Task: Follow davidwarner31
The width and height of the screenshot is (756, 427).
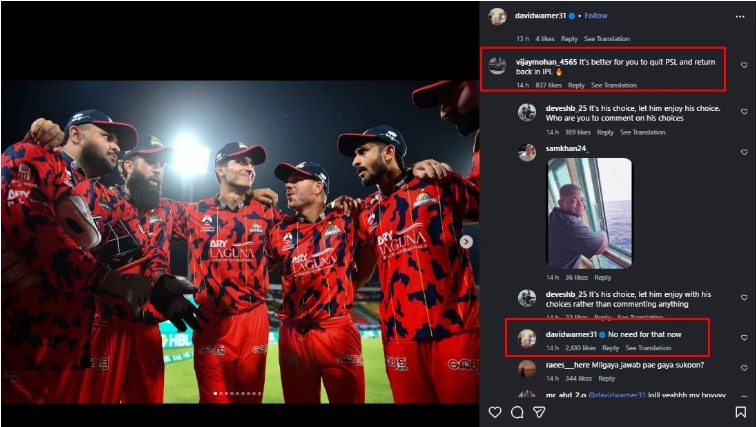Action: [x=596, y=16]
